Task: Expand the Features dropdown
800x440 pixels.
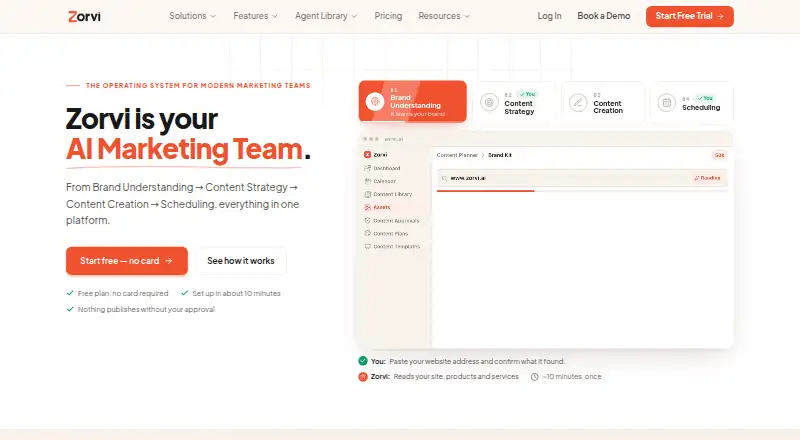Action: (255, 16)
